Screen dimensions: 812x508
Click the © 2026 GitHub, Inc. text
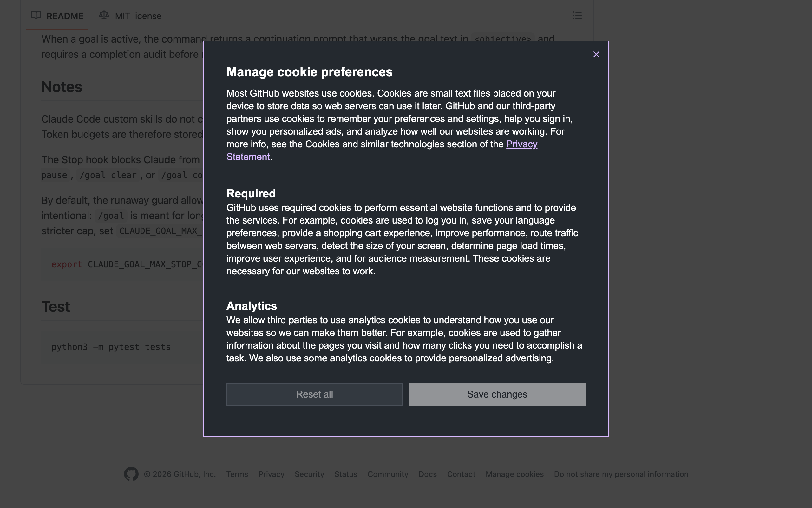coord(180,474)
